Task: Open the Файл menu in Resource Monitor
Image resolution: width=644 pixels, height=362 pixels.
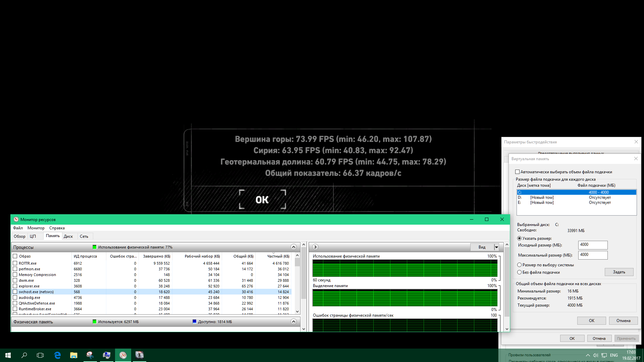Action: [18, 228]
